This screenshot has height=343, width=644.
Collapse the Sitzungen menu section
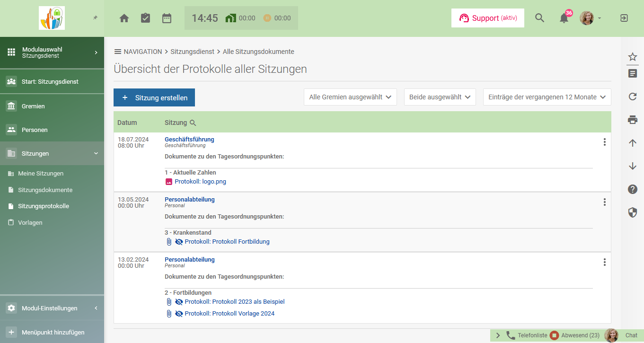coord(52,153)
